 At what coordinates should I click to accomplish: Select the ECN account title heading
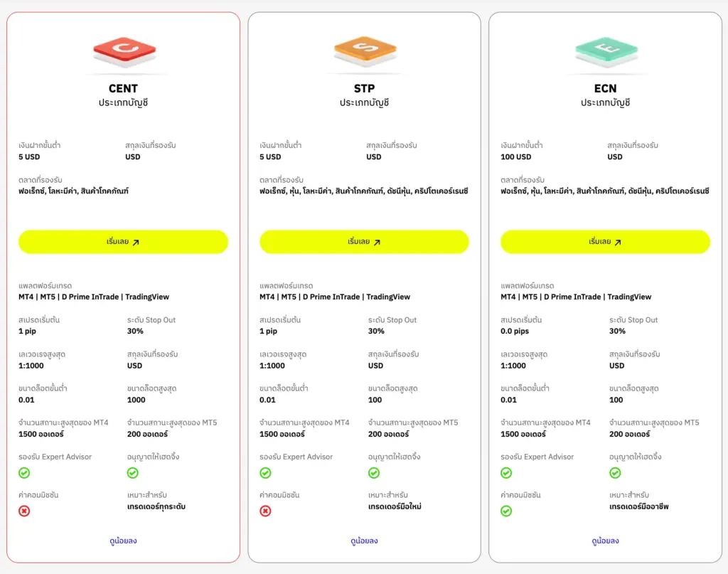click(x=606, y=89)
